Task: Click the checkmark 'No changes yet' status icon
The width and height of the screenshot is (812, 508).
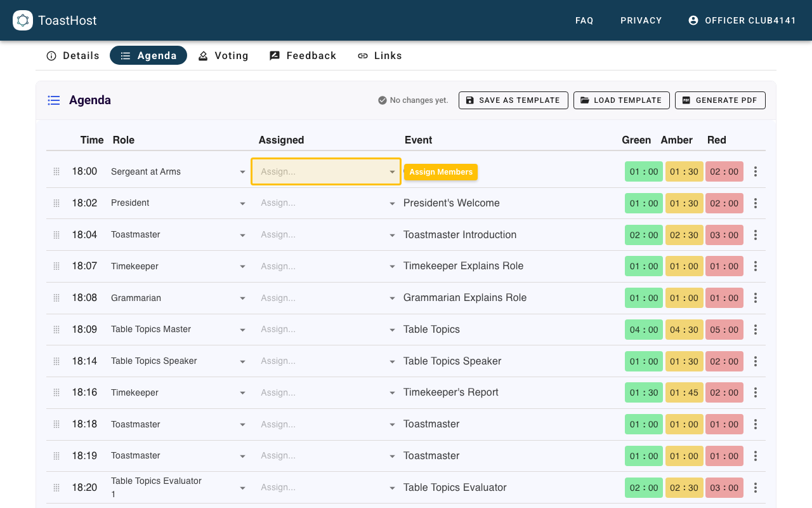Action: (382, 100)
